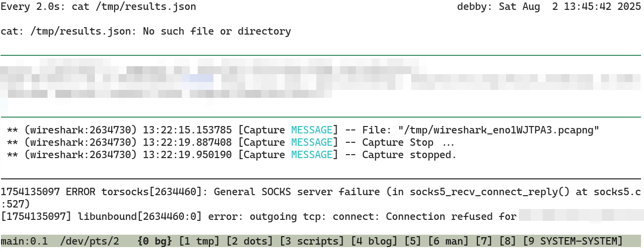Focus the blurred middle tmux pane

[x=321, y=84]
